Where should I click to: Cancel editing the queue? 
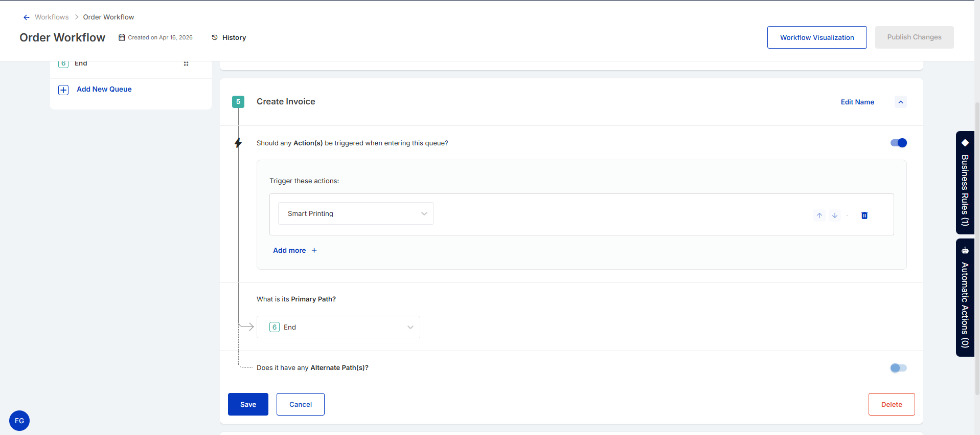[301, 404]
